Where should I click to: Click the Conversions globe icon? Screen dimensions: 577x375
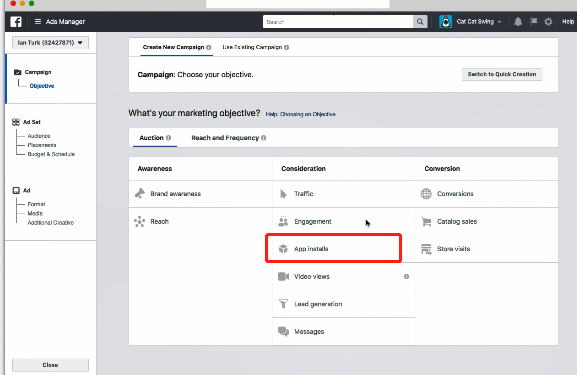pyautogui.click(x=426, y=194)
